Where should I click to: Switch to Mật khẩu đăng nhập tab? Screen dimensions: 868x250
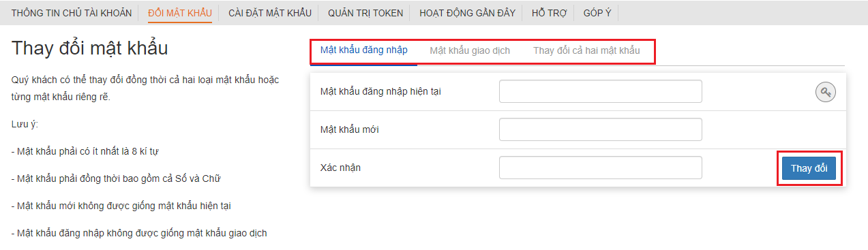(x=364, y=50)
